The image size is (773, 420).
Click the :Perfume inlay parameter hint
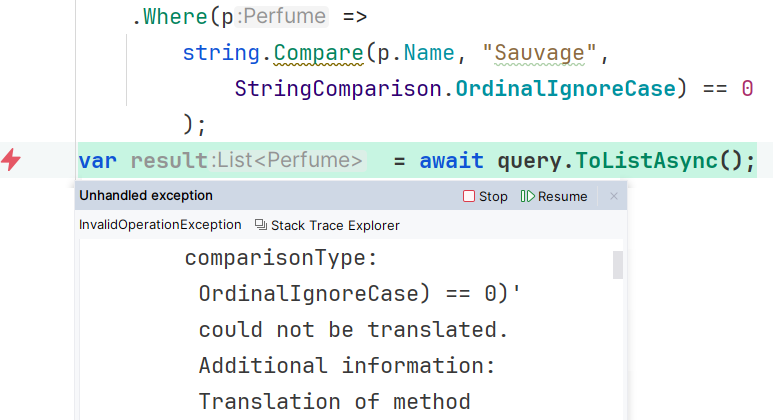click(x=281, y=16)
